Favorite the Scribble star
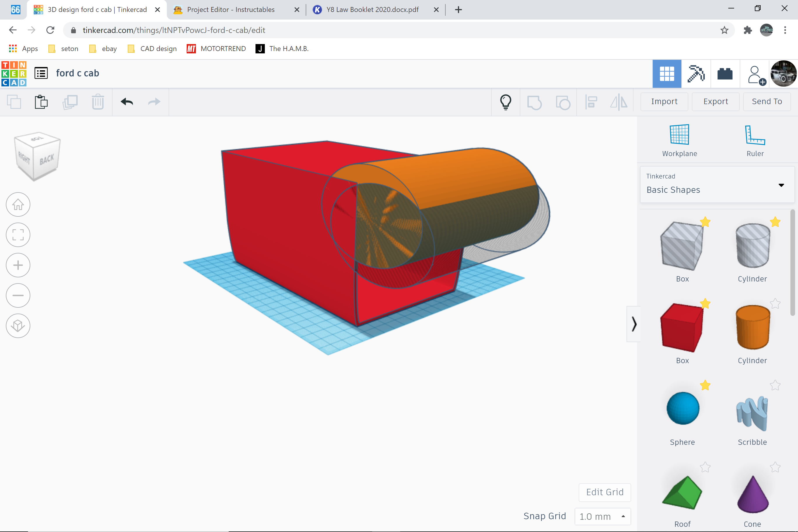 pos(775,385)
